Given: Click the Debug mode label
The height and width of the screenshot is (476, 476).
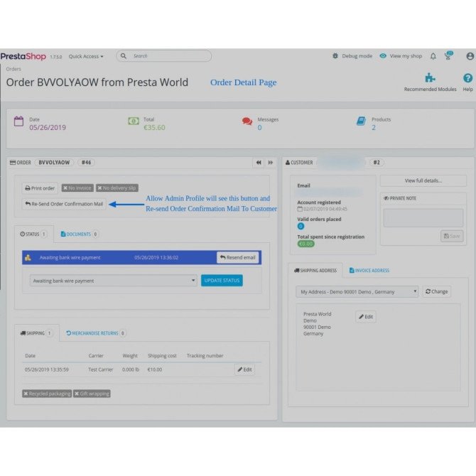Looking at the screenshot, I should pyautogui.click(x=357, y=56).
